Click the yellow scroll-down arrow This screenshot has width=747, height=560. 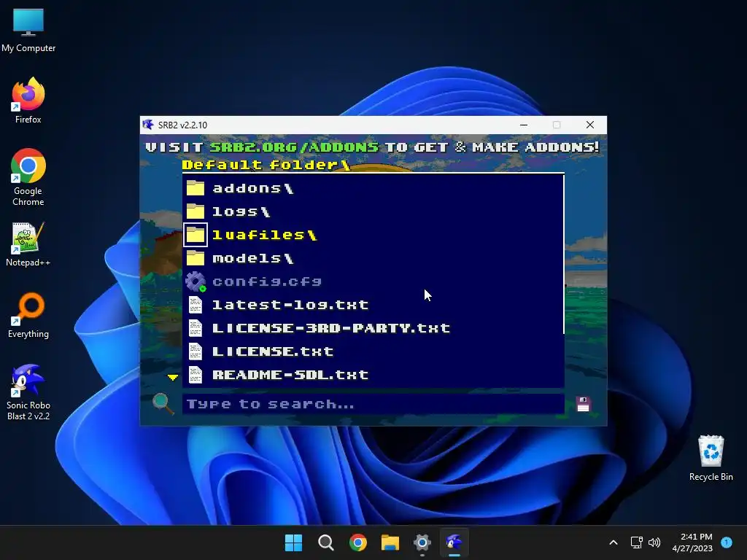172,377
